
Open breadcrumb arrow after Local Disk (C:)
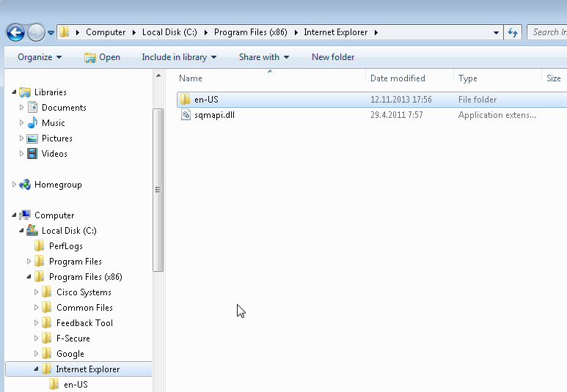[206, 32]
